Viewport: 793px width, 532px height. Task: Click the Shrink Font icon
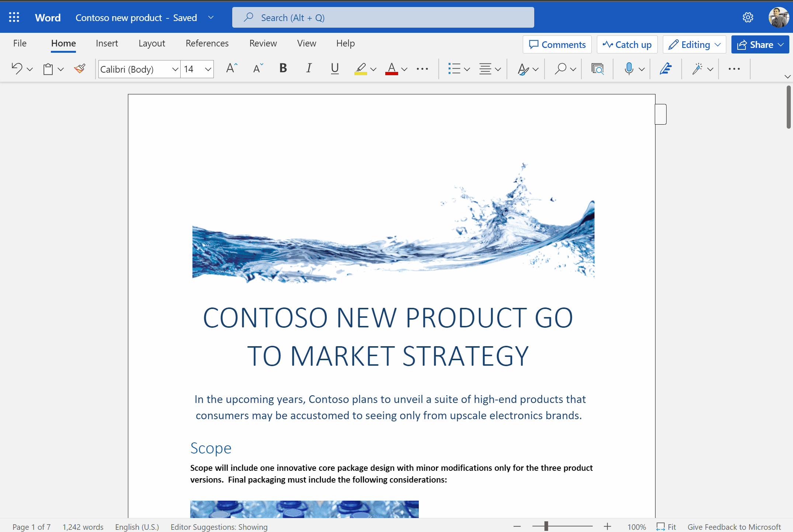pos(258,69)
